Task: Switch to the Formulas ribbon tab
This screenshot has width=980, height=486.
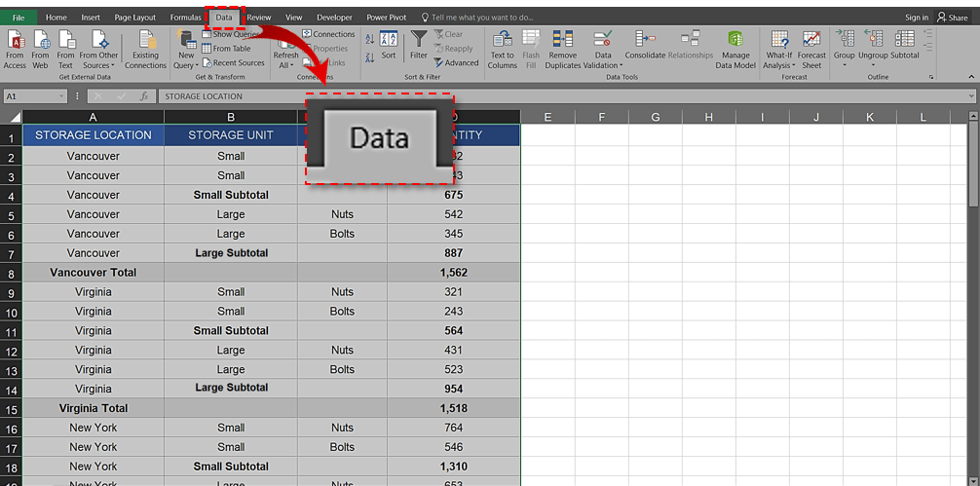Action: click(185, 18)
